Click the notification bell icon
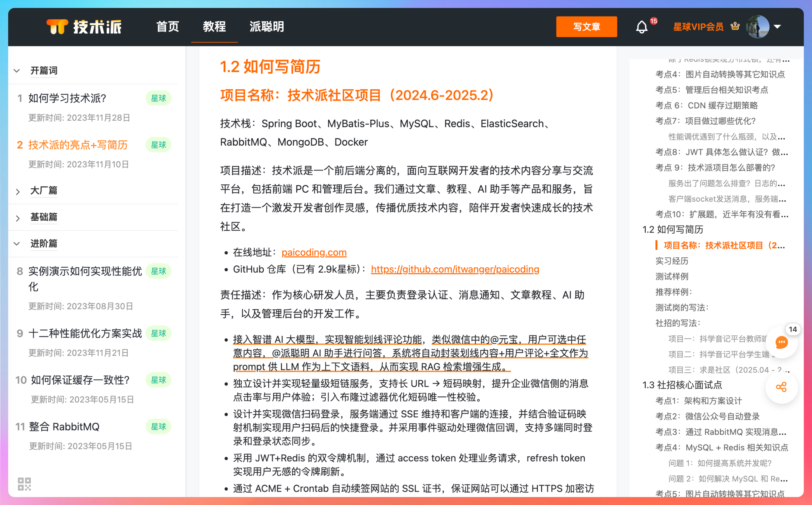 point(641,27)
